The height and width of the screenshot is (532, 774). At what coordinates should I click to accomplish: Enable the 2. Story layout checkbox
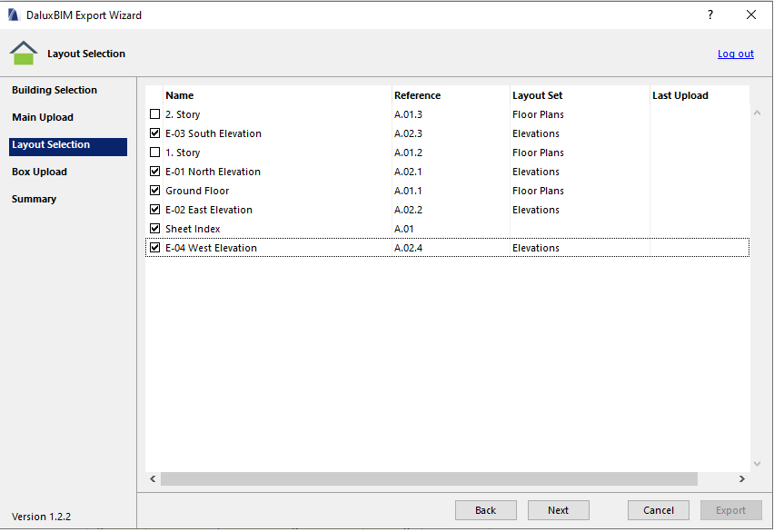click(x=154, y=114)
